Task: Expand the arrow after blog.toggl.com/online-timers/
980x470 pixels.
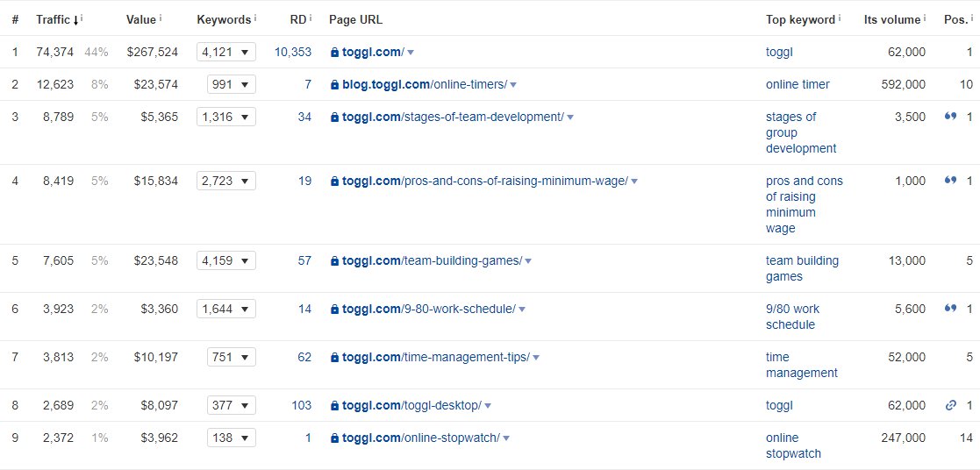Action: 513,84
